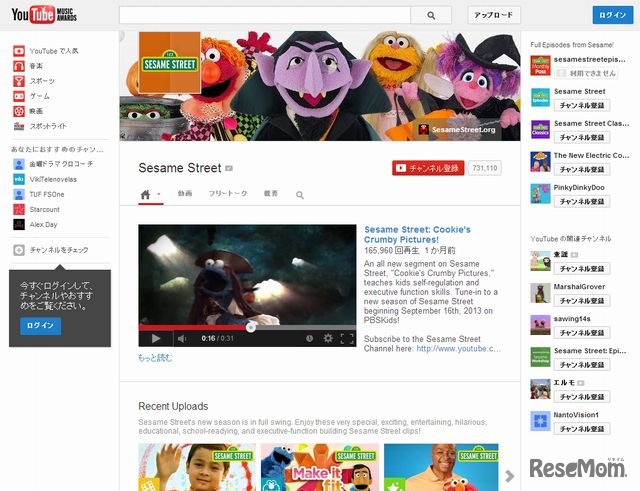Image resolution: width=640 pixels, height=491 pixels.
Task: Click the チャンネルをチェック text link
Action: click(x=59, y=250)
